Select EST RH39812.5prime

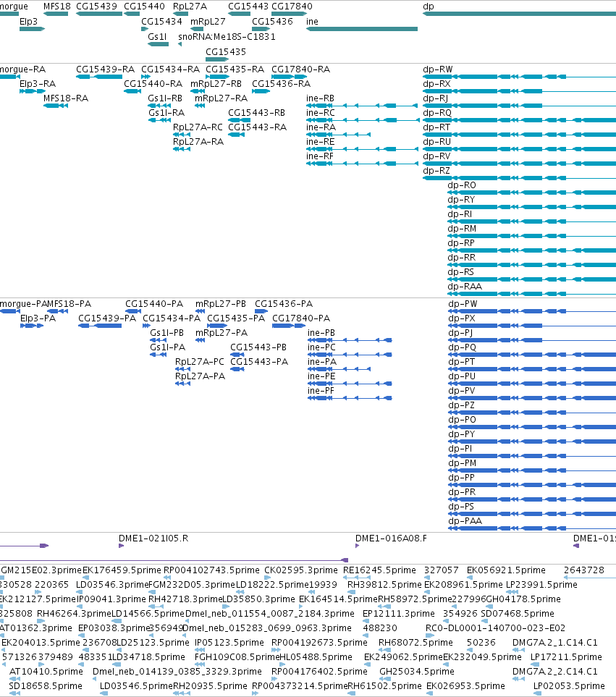coord(384,585)
